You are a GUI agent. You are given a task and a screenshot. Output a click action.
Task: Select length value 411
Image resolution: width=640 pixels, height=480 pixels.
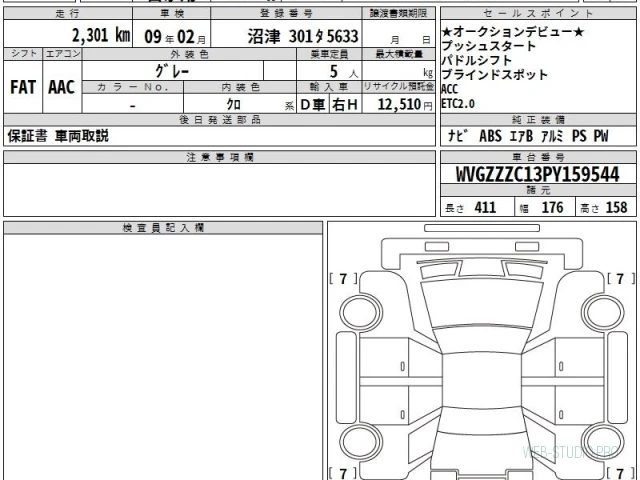(x=485, y=207)
